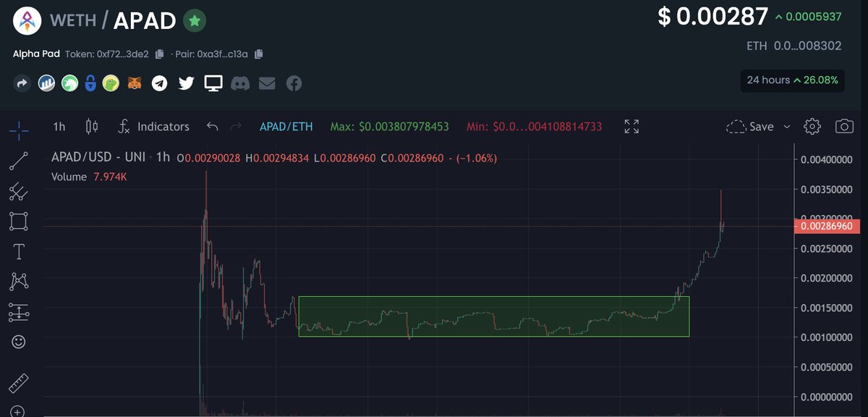Open CoinGecko via the gecko icon

click(111, 83)
